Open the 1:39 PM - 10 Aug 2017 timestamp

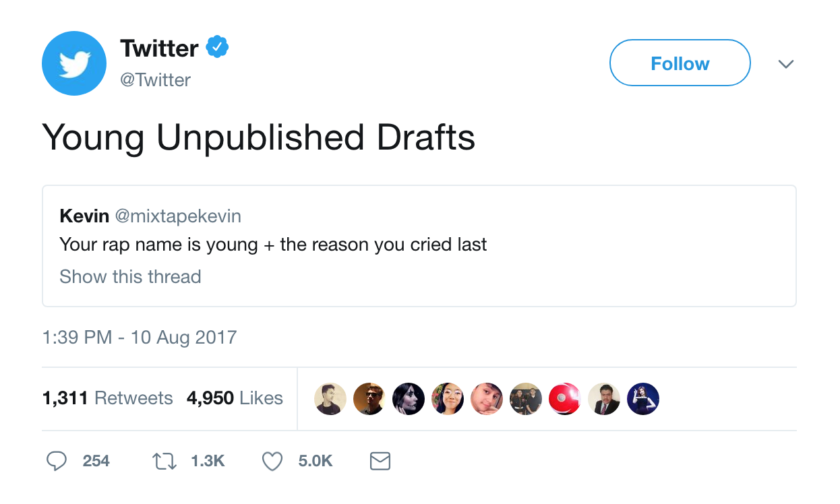coord(140,337)
